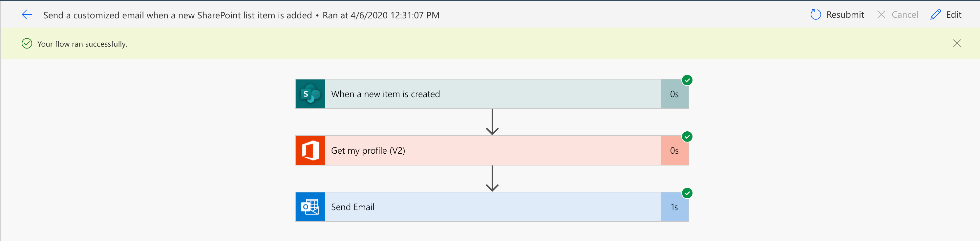Click the green checkmark in the success banner
Screen dimensions: 980x241
tap(27, 43)
